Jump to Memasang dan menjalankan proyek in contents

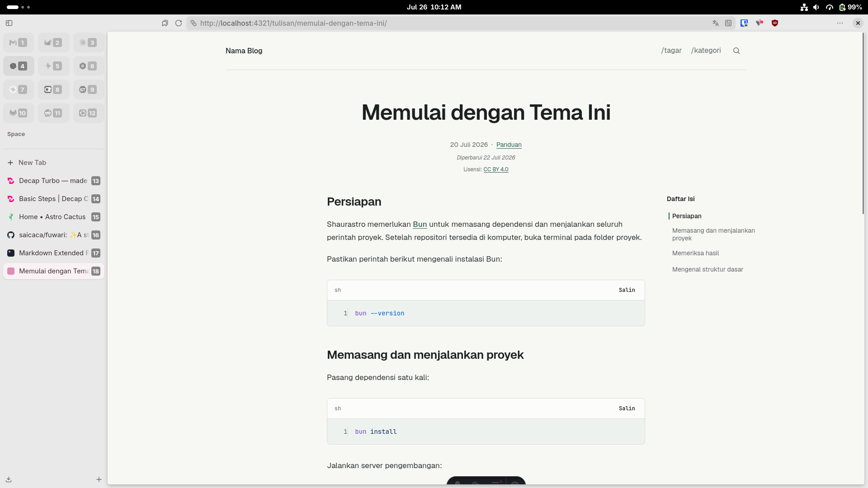[x=713, y=234]
